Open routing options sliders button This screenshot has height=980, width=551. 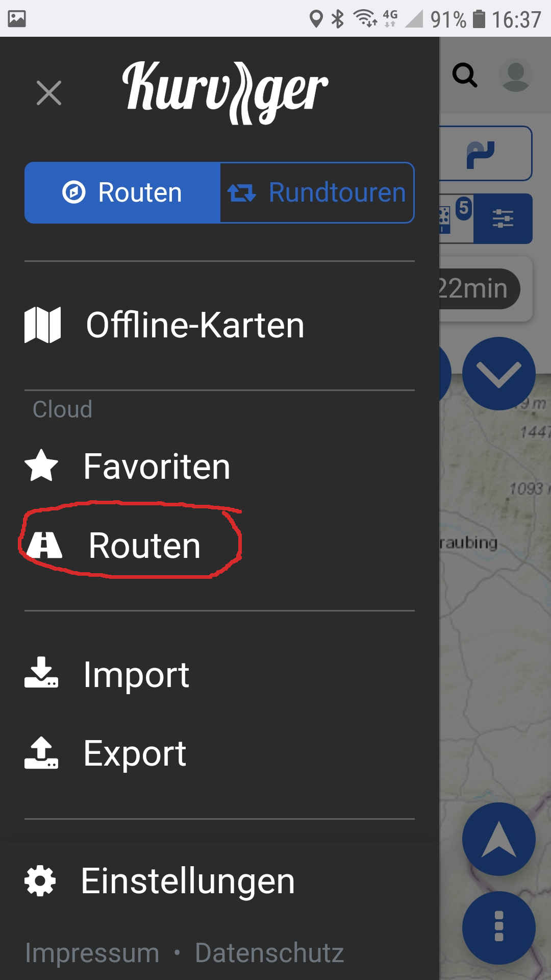point(503,218)
